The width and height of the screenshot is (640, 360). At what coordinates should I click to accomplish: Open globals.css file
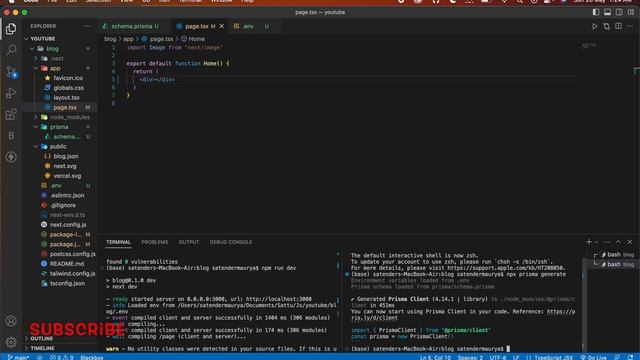pyautogui.click(x=68, y=88)
